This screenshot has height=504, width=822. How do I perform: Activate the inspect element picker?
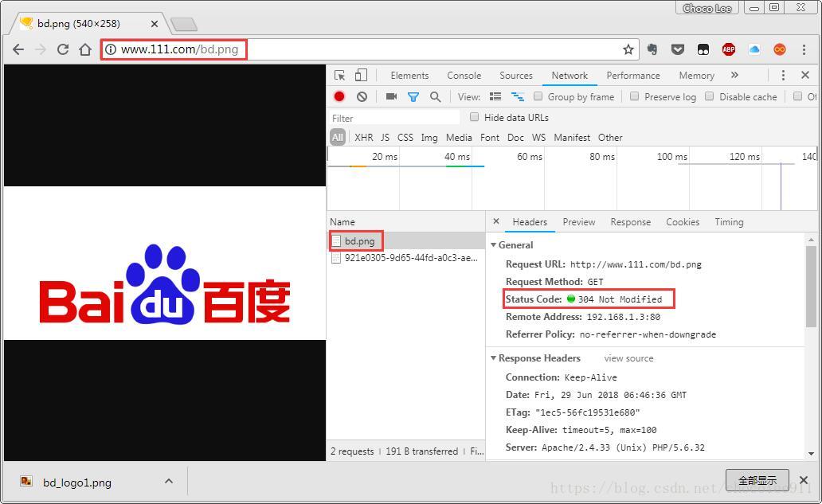pos(339,76)
